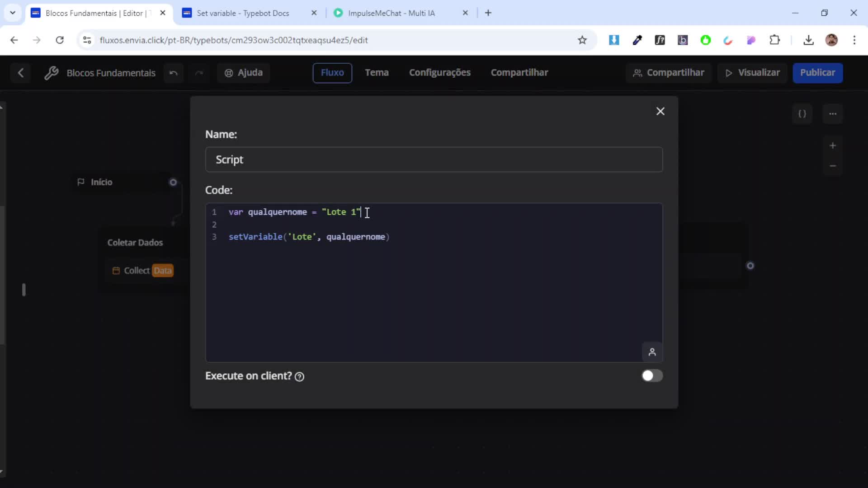
Task: Enable the Execute on client toggle
Action: point(651,376)
